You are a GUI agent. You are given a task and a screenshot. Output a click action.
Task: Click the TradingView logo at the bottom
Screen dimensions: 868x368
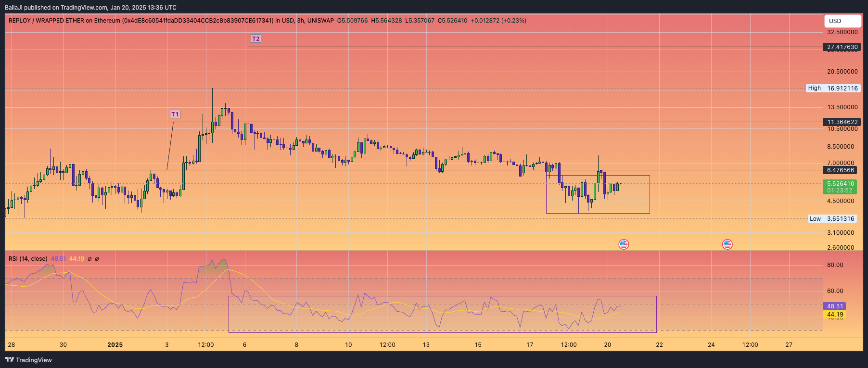28,360
